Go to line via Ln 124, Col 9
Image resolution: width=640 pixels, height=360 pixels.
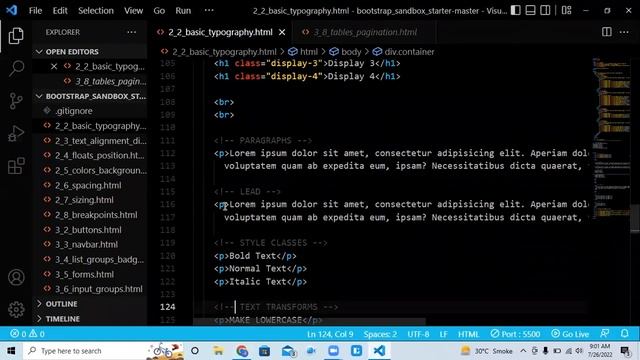click(x=330, y=334)
